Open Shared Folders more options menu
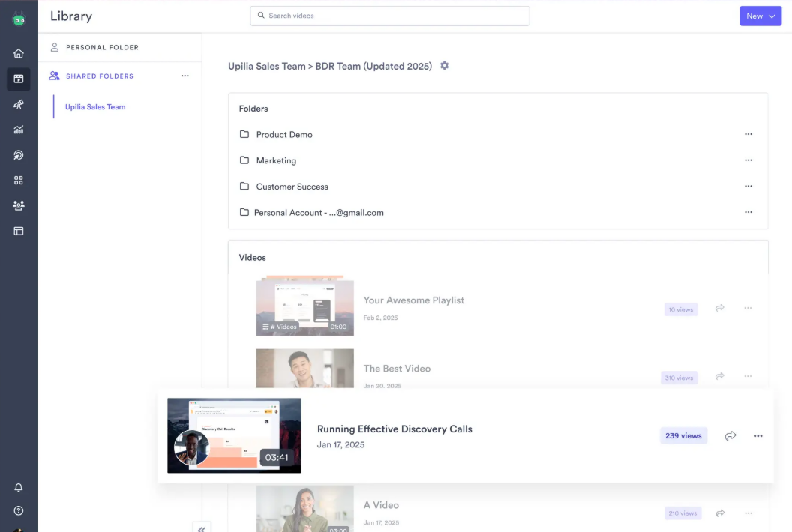This screenshot has height=532, width=792. (184, 76)
